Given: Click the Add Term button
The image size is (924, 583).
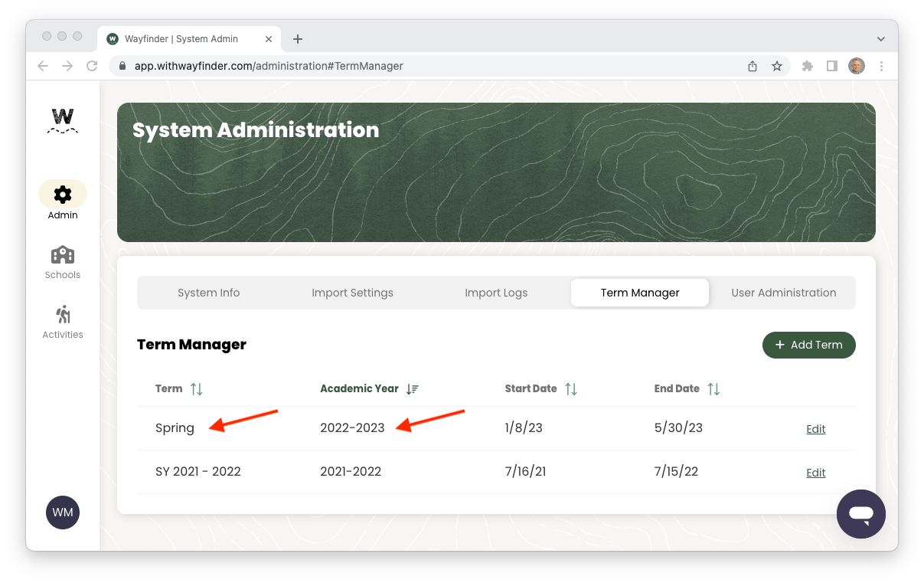Looking at the screenshot, I should (808, 345).
